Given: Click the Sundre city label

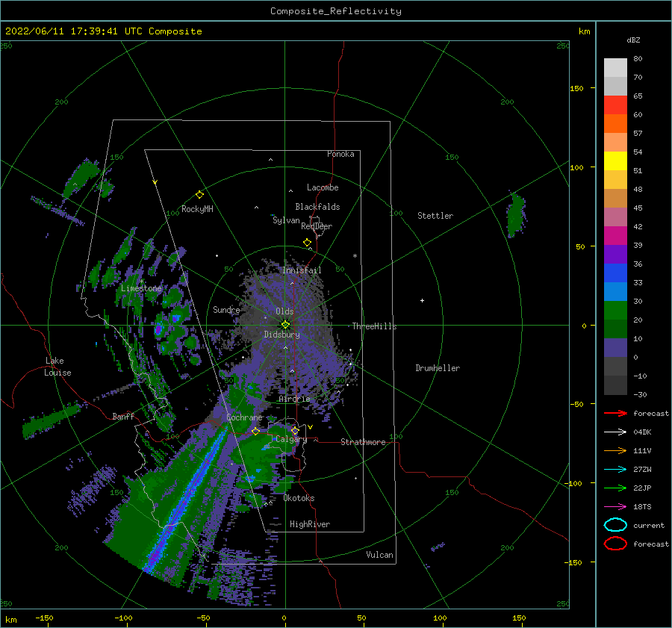Looking at the screenshot, I should (x=226, y=309).
